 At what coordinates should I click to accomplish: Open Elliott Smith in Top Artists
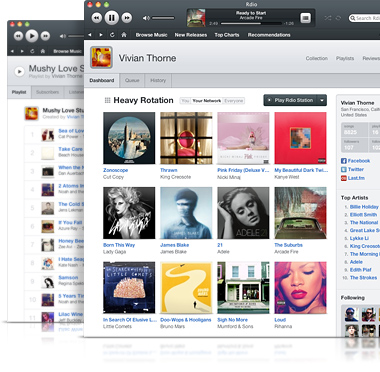pyautogui.click(x=363, y=215)
